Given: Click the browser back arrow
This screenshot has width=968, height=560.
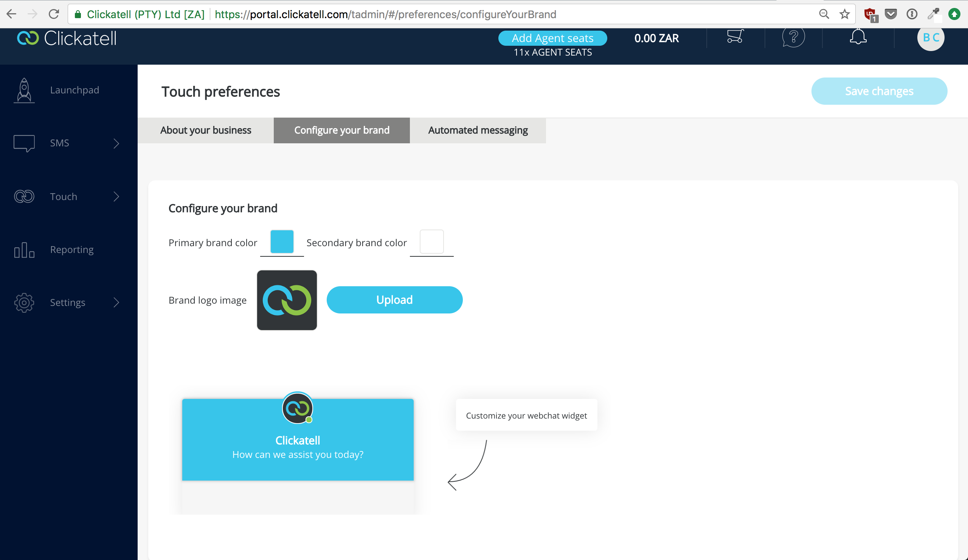Looking at the screenshot, I should click(11, 14).
